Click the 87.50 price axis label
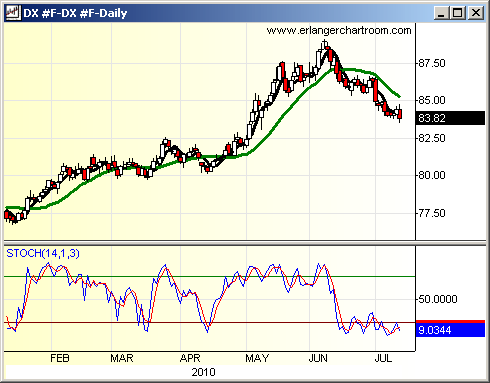The image size is (490, 383). [x=432, y=63]
